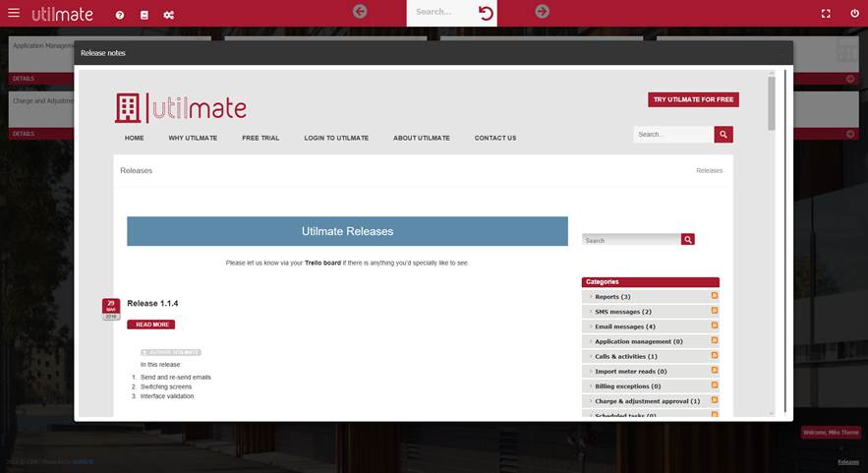Click RSS feed icon for Reports category

(x=715, y=296)
